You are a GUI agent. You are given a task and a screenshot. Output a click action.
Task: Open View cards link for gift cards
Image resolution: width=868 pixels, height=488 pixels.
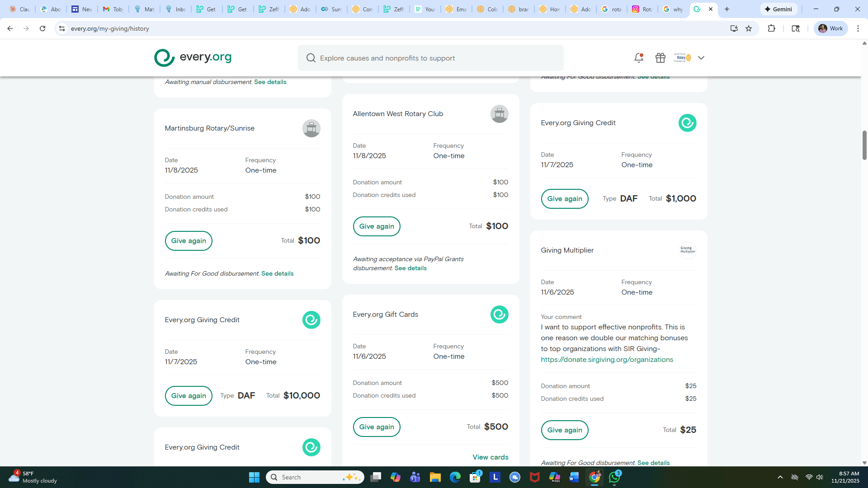click(490, 457)
